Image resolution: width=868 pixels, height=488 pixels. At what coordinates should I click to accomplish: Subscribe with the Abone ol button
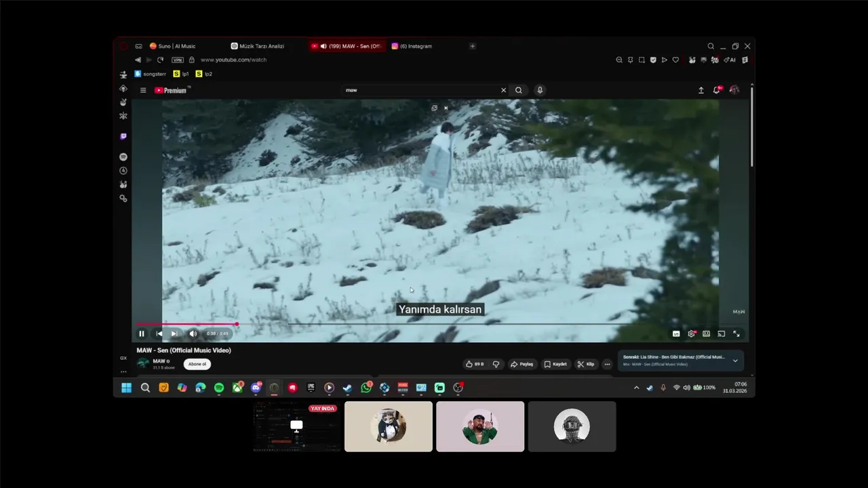[197, 364]
